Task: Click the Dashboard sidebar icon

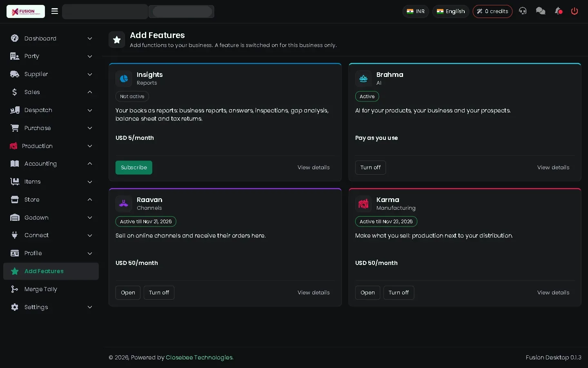Action: (15, 38)
